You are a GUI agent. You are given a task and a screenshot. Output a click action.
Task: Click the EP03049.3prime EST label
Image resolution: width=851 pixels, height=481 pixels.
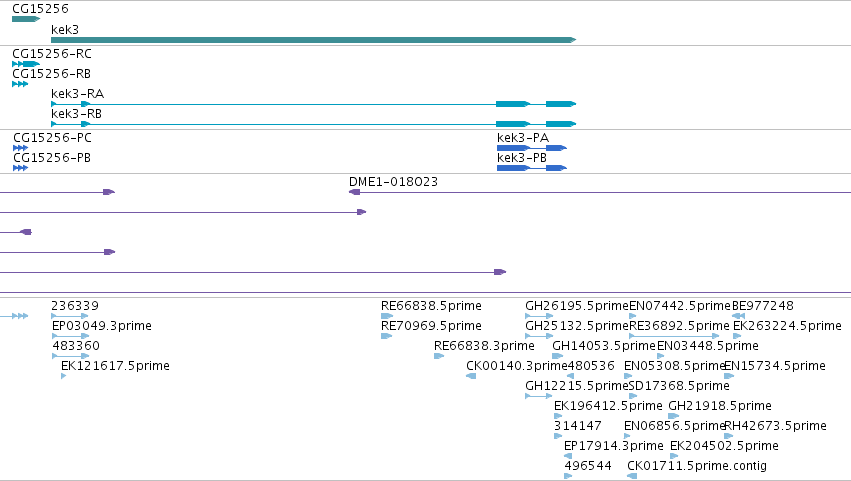coord(101,326)
